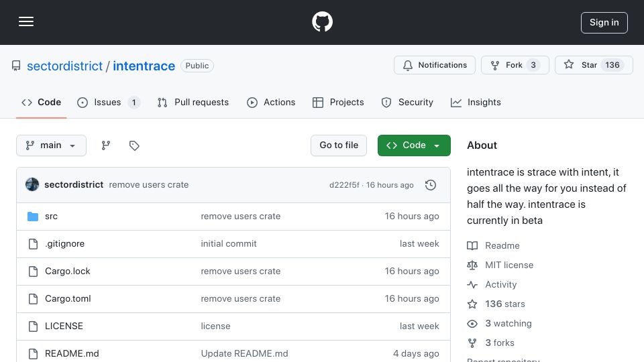644x362 pixels.
Task: Open the LICENSE file
Action: [x=64, y=326]
